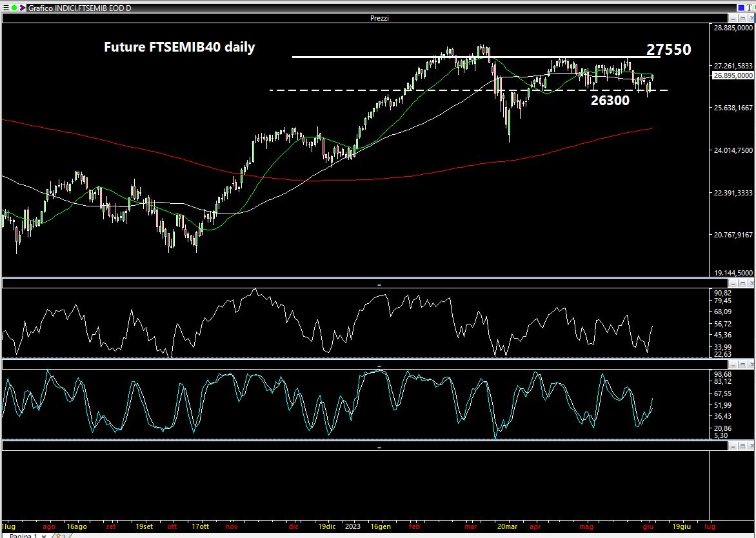
Task: Minimize the RSI indicator panel
Action: 733,283
